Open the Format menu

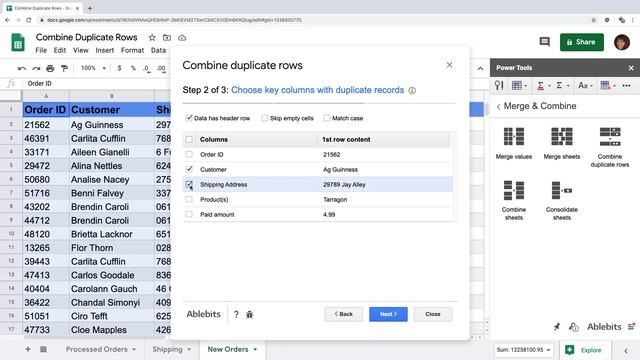point(132,50)
